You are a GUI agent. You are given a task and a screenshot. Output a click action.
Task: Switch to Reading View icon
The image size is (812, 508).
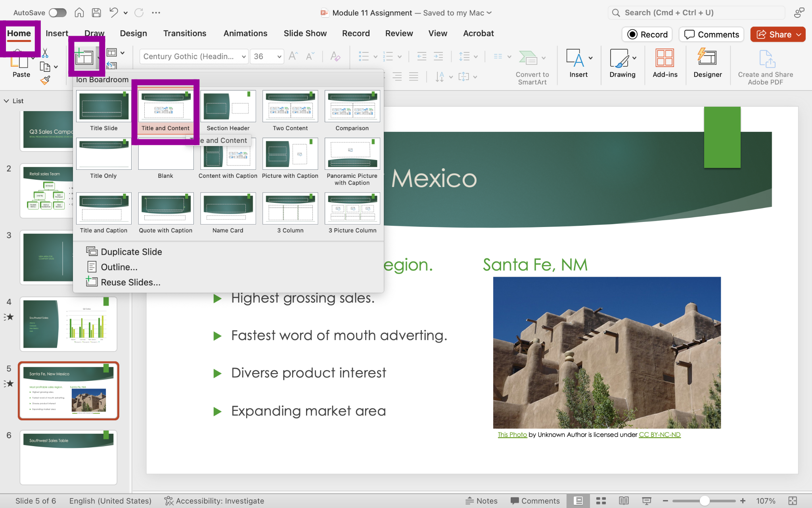click(624, 501)
